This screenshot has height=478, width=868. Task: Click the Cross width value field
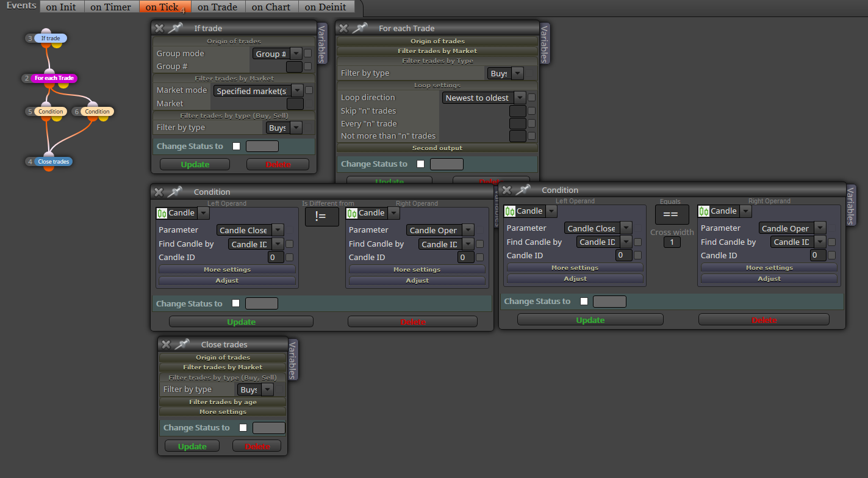(x=672, y=242)
